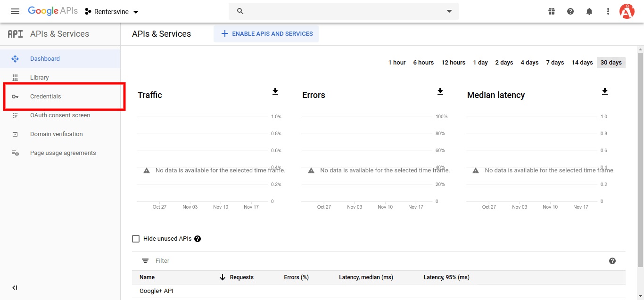Open the Rentersvine project selector

[x=111, y=11]
